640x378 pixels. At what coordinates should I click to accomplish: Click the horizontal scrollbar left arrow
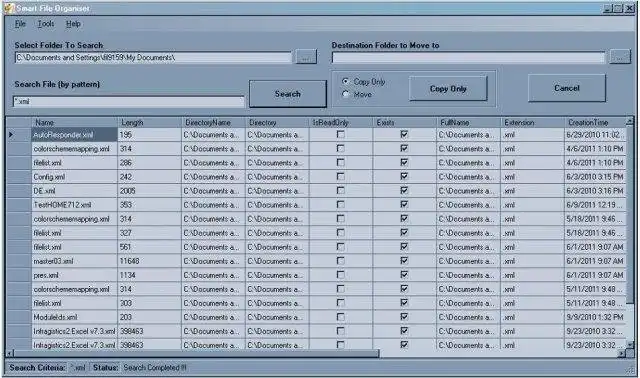(x=10, y=354)
